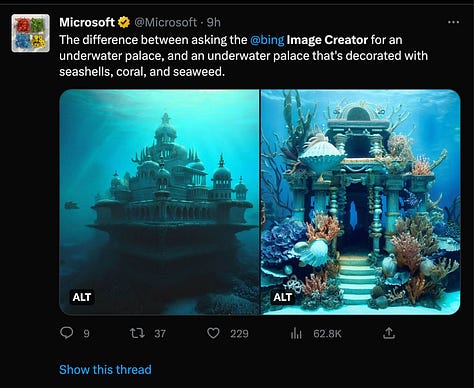Open the reply speech bubble icon
Viewport: 474px width, 388px height.
point(66,333)
